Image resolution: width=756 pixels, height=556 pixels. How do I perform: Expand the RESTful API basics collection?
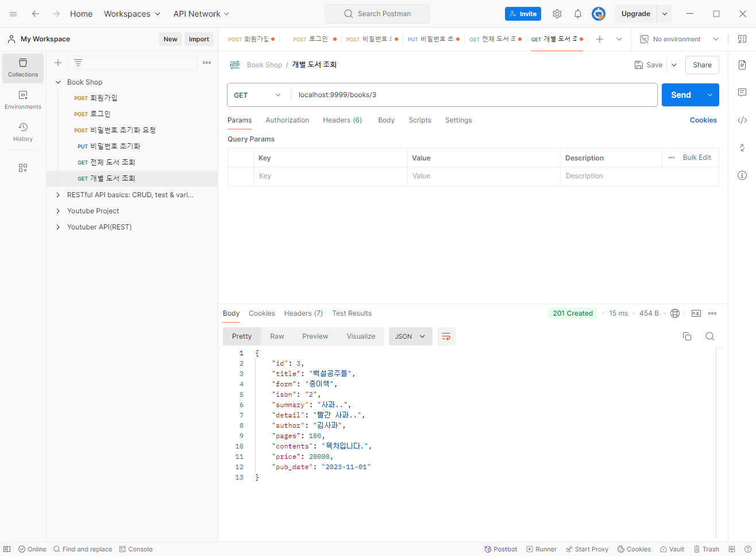pyautogui.click(x=58, y=195)
